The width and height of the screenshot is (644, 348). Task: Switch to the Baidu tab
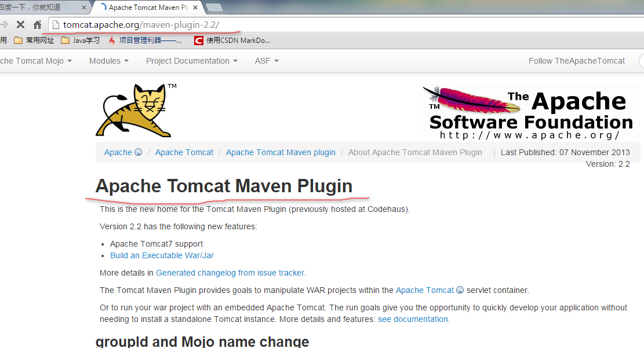pos(41,8)
